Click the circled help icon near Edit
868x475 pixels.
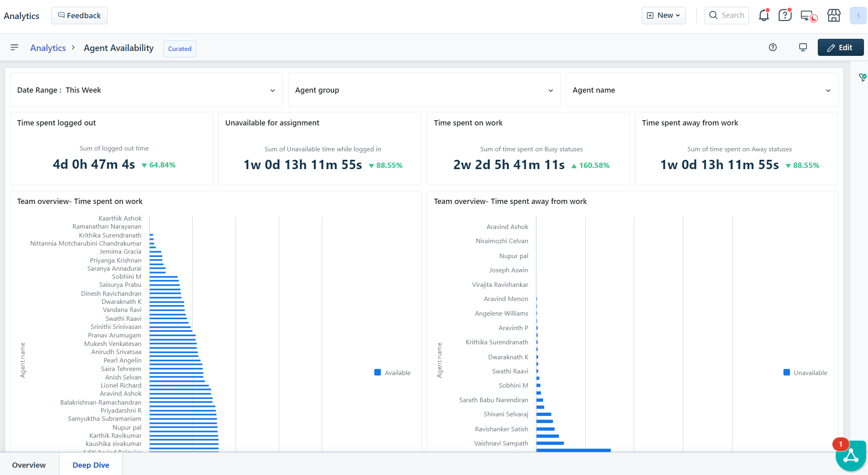click(772, 47)
